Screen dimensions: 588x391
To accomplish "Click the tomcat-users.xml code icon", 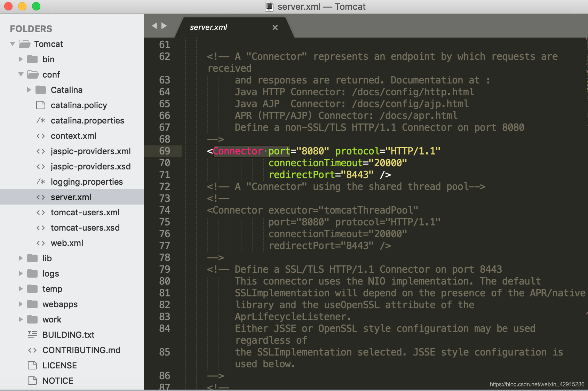I will [41, 212].
